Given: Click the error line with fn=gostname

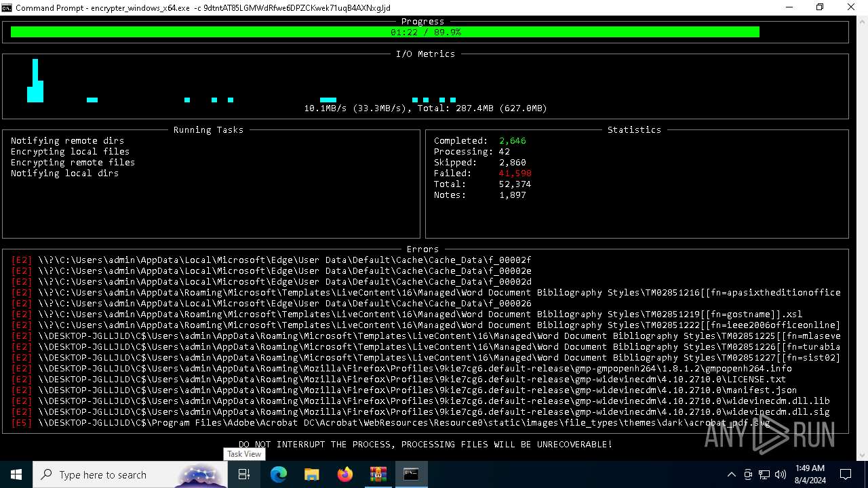Looking at the screenshot, I should [x=407, y=314].
